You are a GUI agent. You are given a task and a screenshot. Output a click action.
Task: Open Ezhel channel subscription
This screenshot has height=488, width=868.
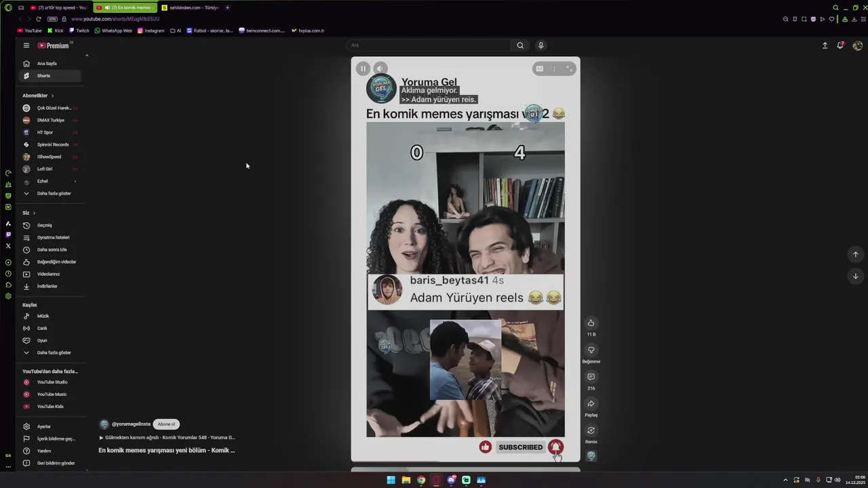coord(50,181)
